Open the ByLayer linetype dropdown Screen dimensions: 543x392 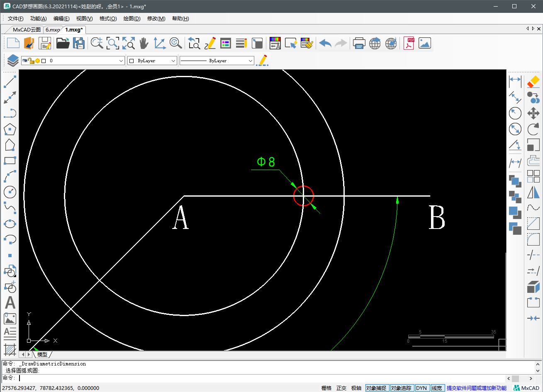(x=250, y=61)
